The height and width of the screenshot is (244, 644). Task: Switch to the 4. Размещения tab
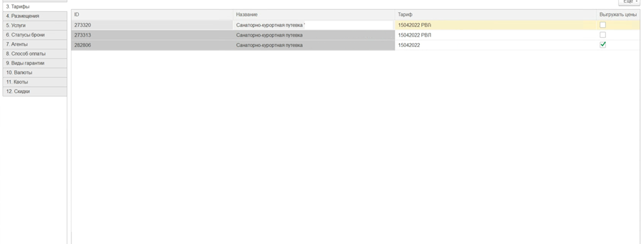click(x=35, y=16)
